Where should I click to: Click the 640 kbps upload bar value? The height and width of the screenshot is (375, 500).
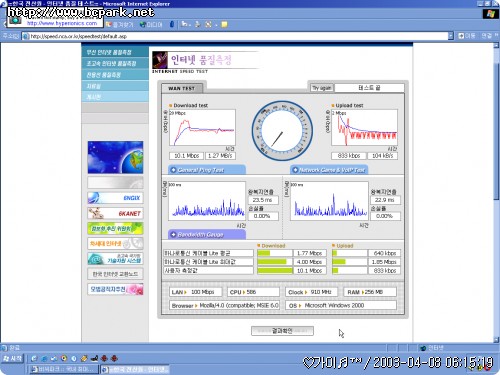point(384,253)
